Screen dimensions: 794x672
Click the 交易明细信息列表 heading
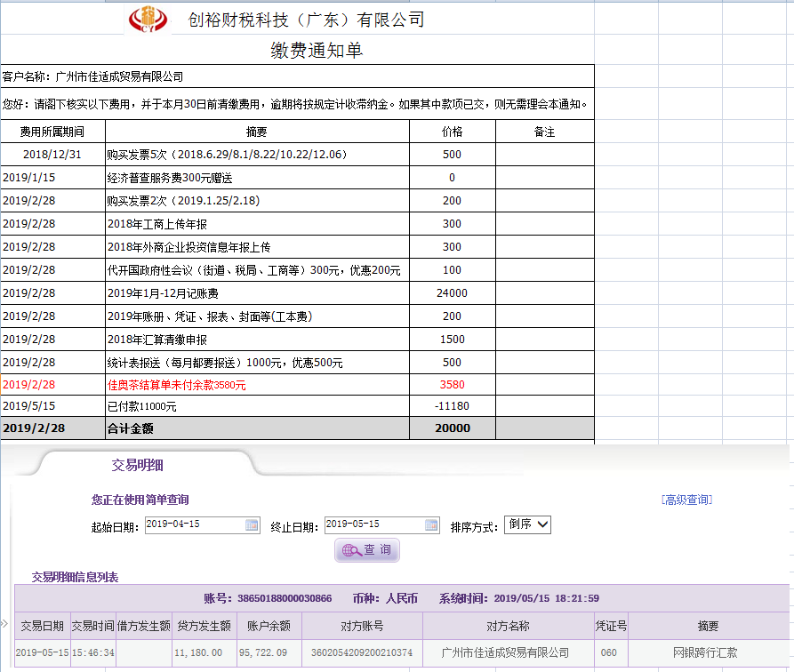pos(75,577)
